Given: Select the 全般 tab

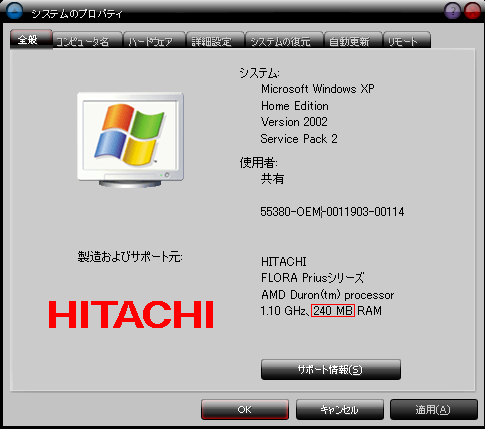Looking at the screenshot, I should pos(31,40).
